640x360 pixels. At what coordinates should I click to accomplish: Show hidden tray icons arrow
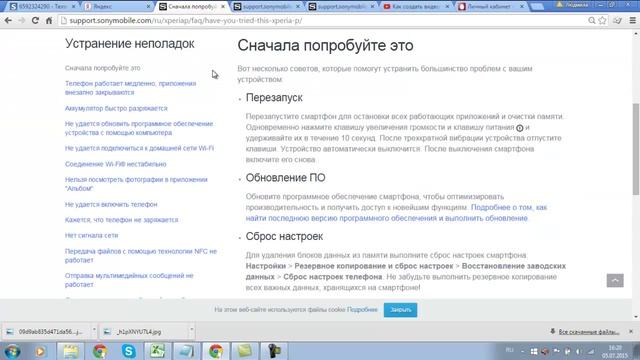coord(522,351)
